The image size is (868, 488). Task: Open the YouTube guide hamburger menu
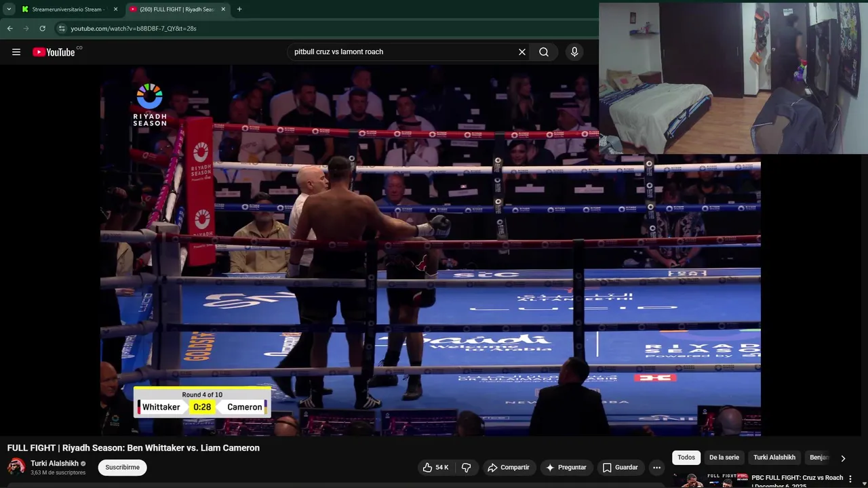(x=16, y=52)
